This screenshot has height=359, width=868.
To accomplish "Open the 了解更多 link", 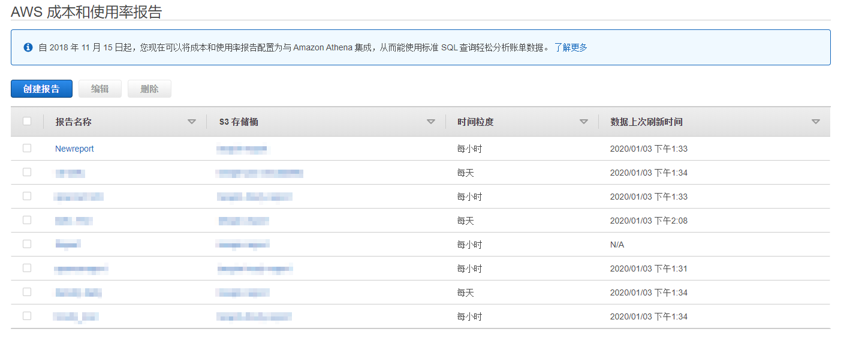I will click(570, 47).
